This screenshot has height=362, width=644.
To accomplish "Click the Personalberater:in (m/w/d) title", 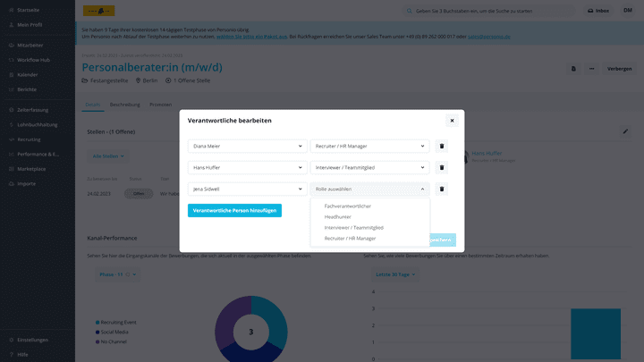I will click(x=152, y=67).
